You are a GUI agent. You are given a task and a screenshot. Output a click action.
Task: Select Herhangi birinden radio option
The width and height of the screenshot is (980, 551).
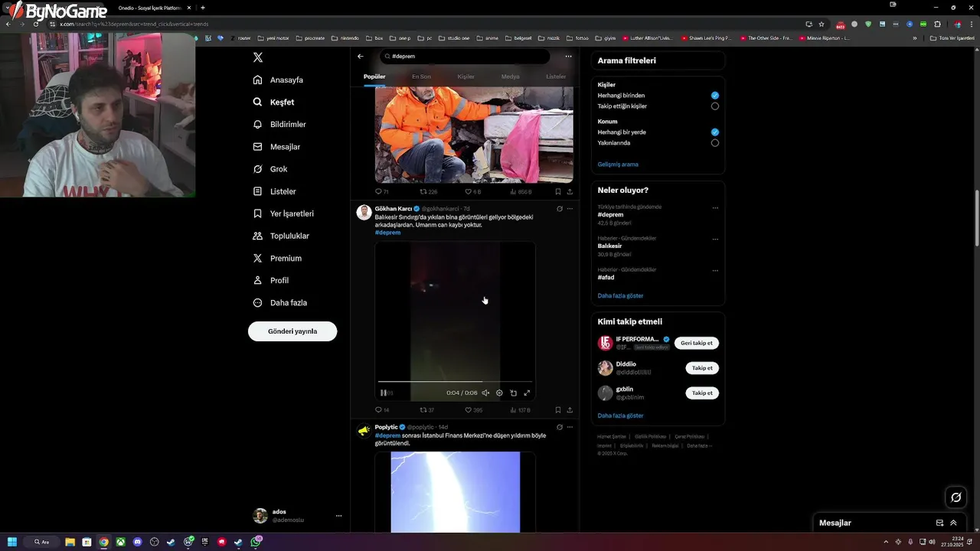coord(714,96)
